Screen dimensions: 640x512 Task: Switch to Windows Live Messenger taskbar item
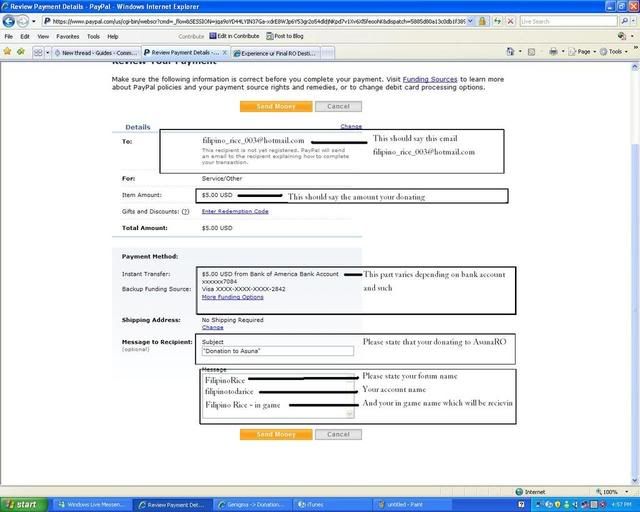coord(93,505)
